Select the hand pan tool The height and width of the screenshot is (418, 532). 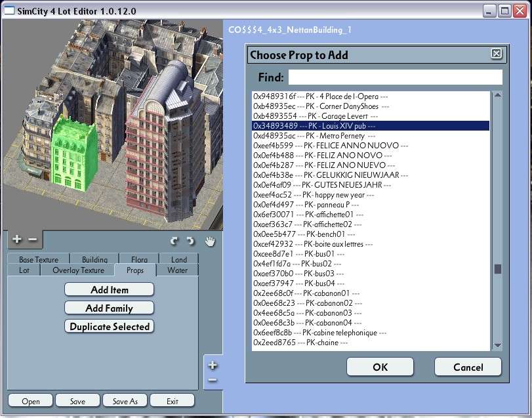pyautogui.click(x=210, y=241)
